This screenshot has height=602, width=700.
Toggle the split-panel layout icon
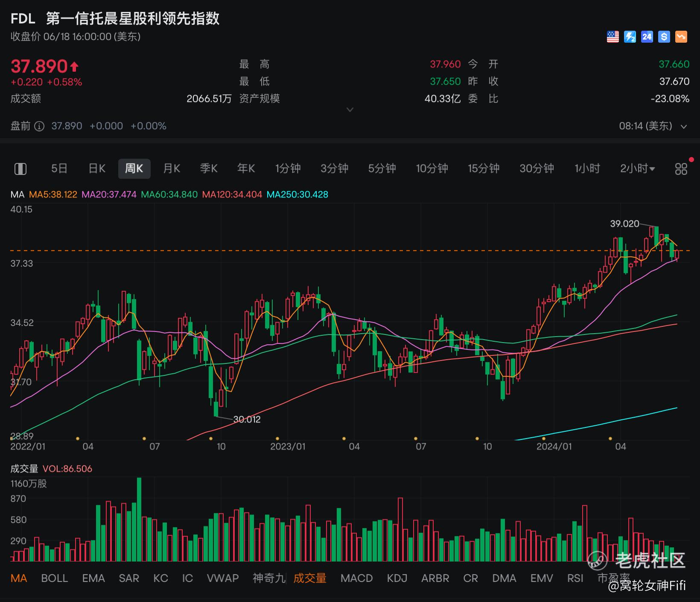point(20,169)
